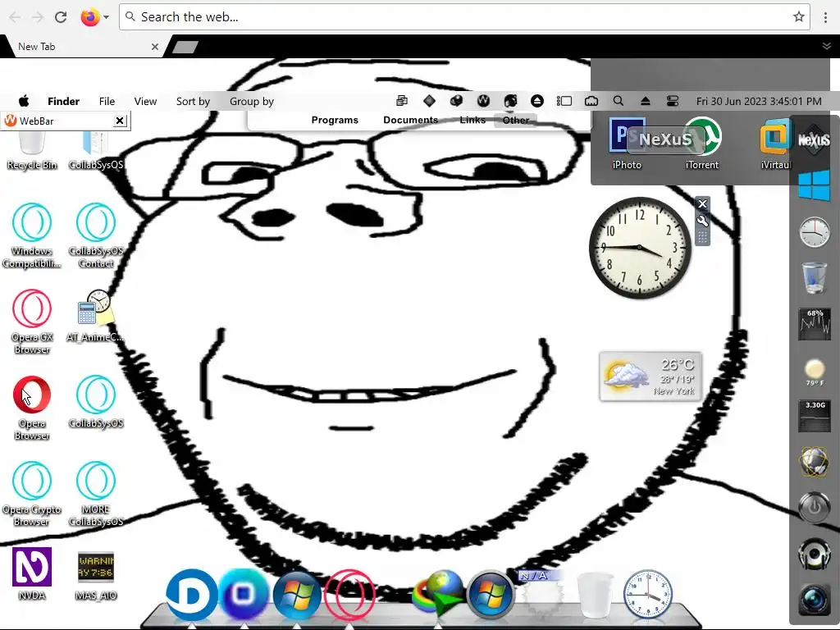Open the Group by menu
This screenshot has width=840, height=630.
pyautogui.click(x=252, y=101)
